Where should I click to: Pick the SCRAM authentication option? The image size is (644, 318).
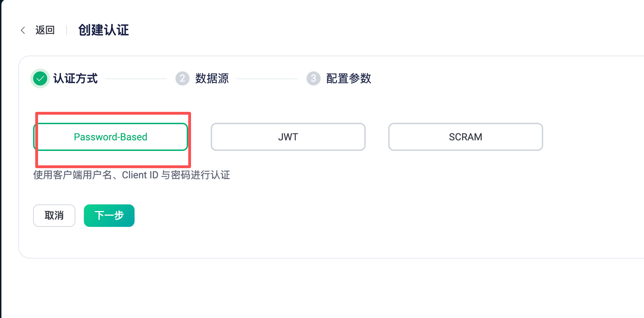click(465, 137)
